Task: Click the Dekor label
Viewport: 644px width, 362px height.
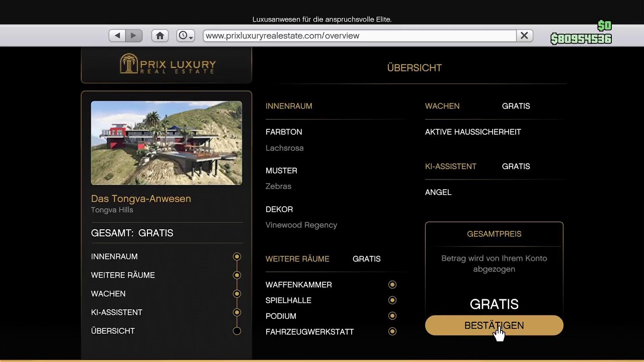Action: click(279, 209)
